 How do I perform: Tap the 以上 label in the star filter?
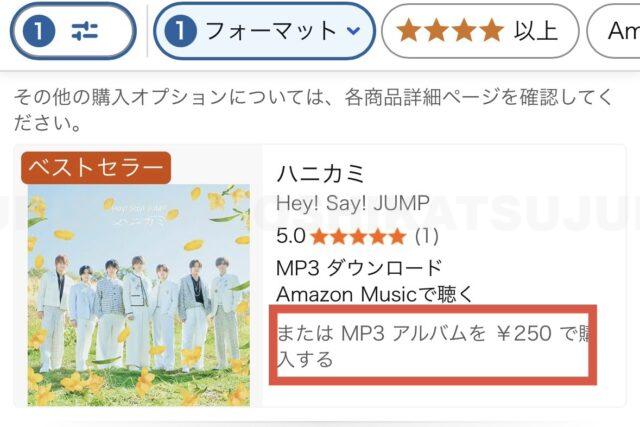[536, 31]
